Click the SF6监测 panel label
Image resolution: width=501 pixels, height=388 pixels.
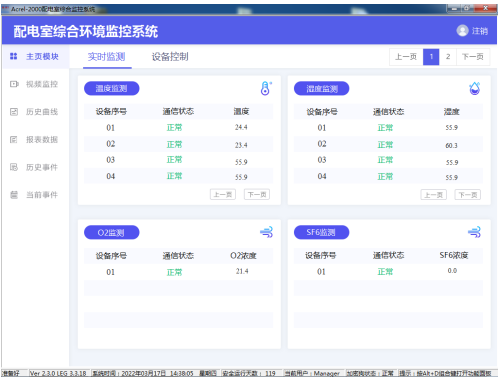coord(321,232)
